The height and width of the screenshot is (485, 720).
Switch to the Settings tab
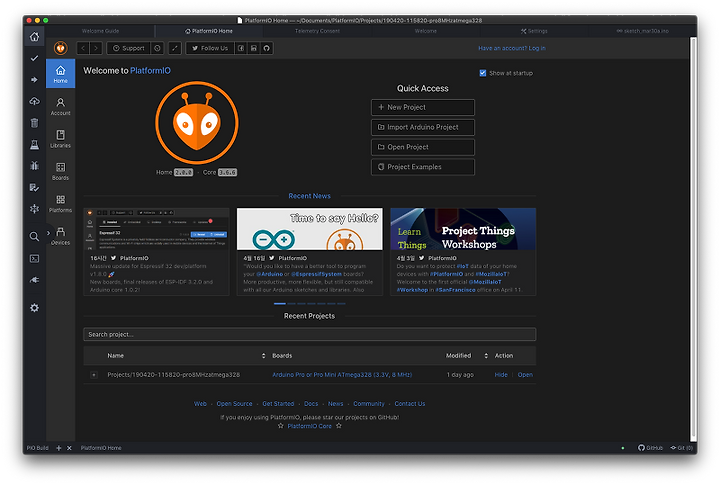pos(534,31)
